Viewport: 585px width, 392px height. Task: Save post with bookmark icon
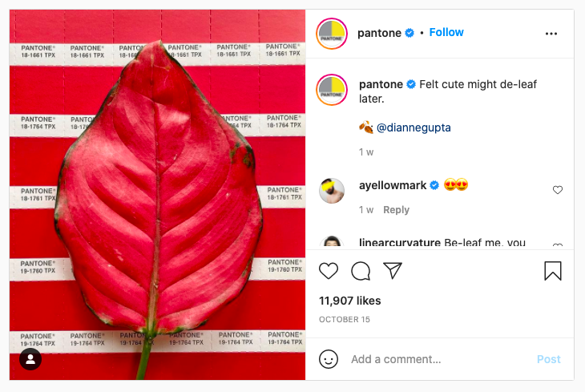point(553,271)
